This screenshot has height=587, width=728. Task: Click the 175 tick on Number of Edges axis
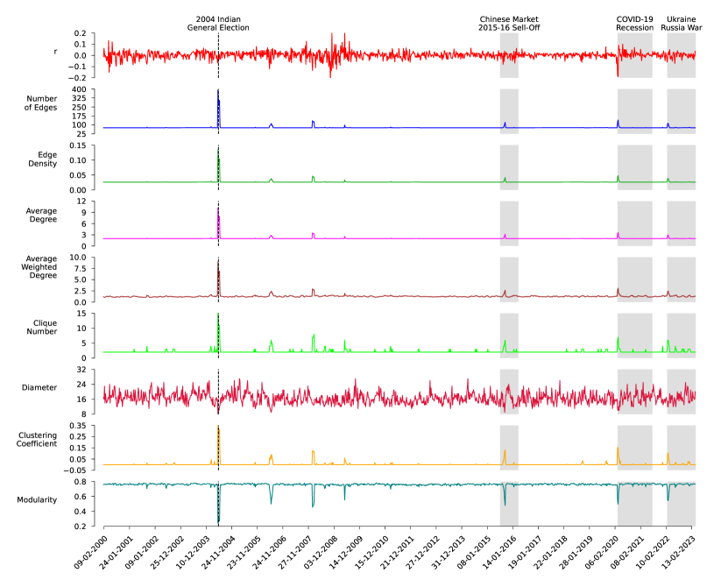80,117
